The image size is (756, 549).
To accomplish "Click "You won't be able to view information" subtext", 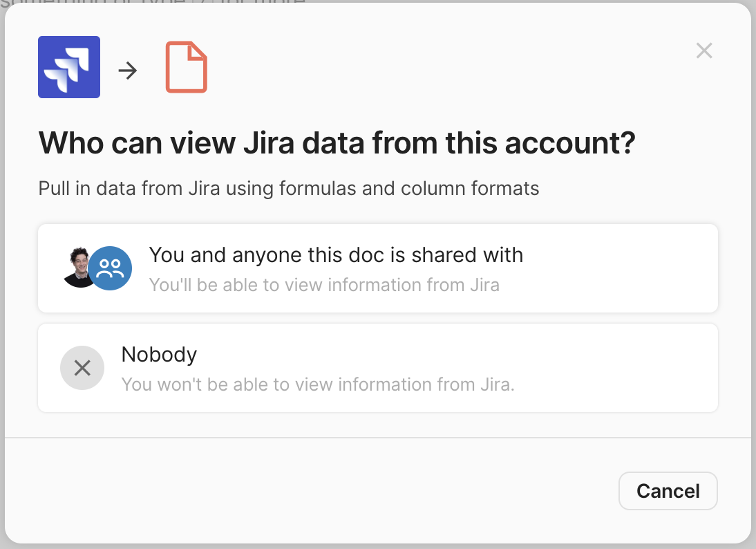I will (x=318, y=384).
